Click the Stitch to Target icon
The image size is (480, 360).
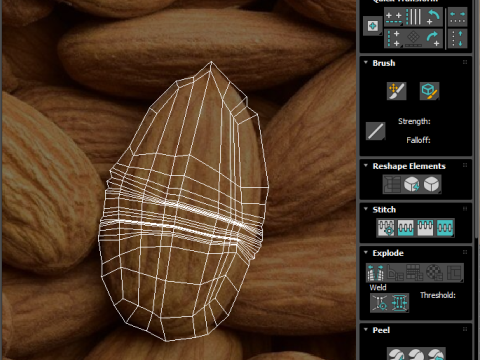[x=386, y=228]
